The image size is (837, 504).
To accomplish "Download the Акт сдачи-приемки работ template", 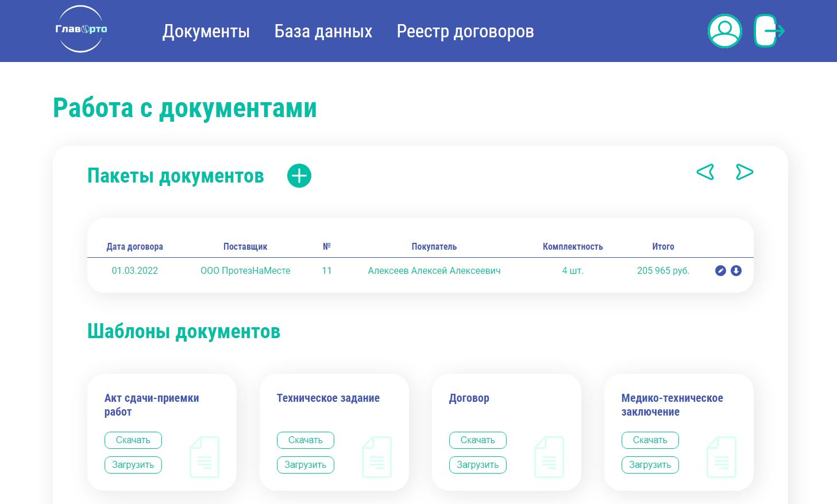I will pos(133,440).
